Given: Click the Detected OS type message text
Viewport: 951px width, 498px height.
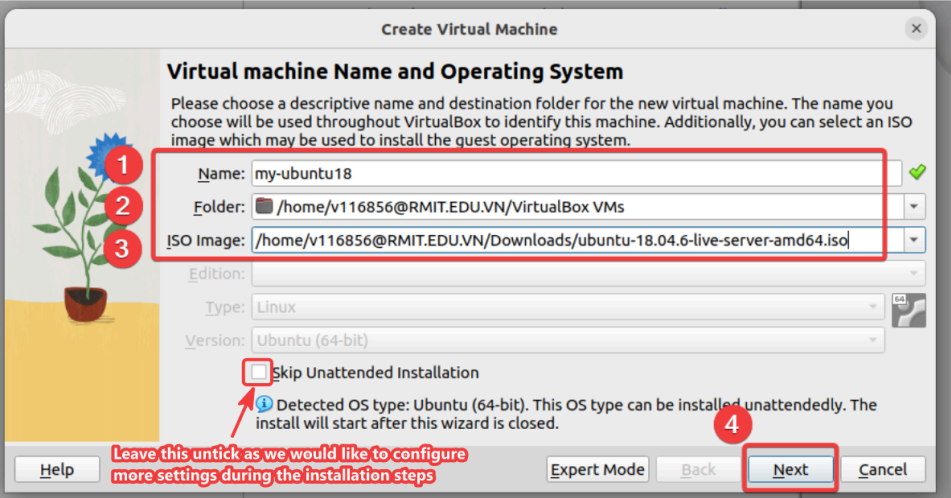Looking at the screenshot, I should (x=566, y=414).
